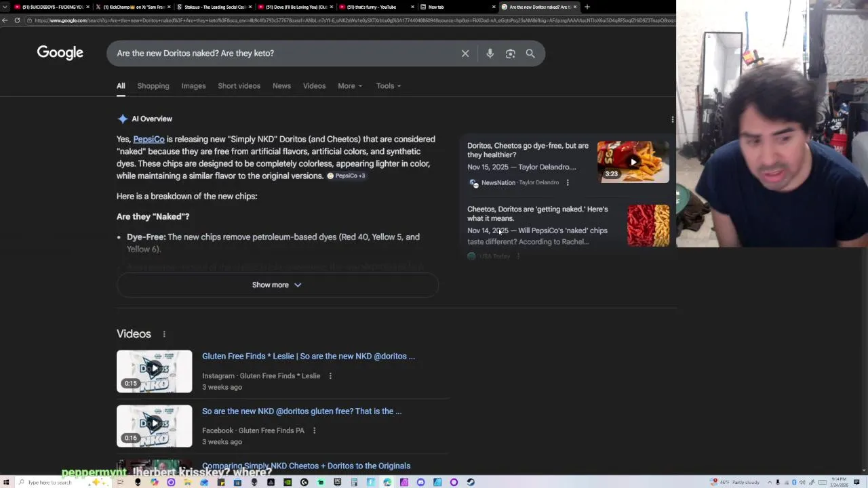Expand the More search filters dropdown
This screenshot has width=868, height=488.
[x=350, y=86]
